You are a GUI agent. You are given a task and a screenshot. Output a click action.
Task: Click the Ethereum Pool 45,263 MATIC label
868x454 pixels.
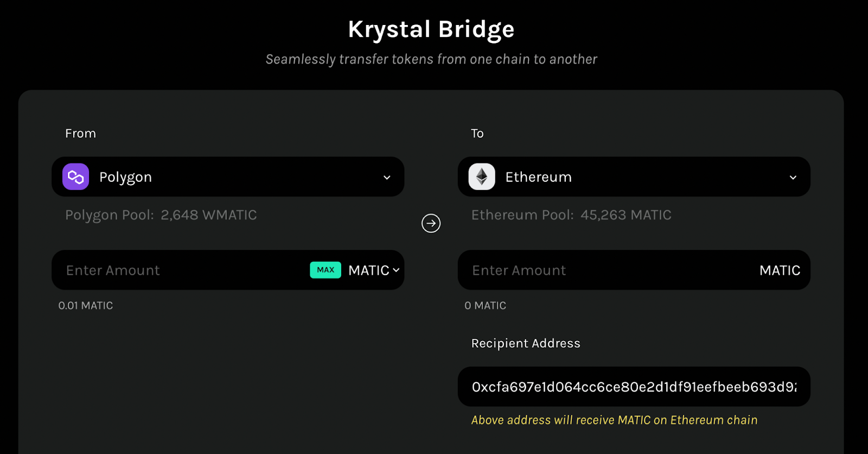click(571, 215)
